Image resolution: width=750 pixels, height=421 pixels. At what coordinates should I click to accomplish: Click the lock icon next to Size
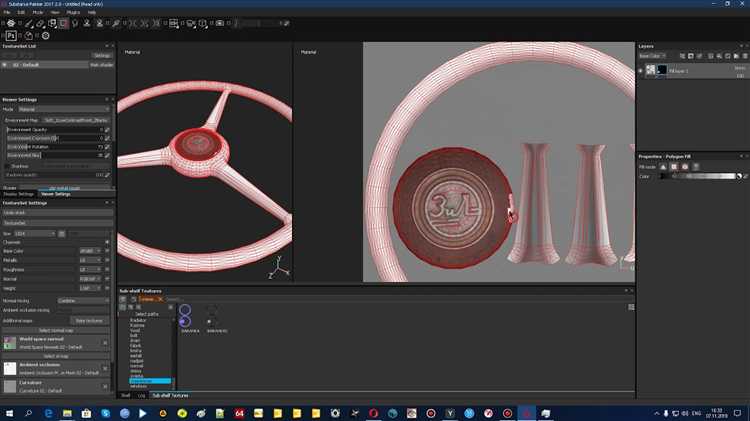(x=62, y=233)
